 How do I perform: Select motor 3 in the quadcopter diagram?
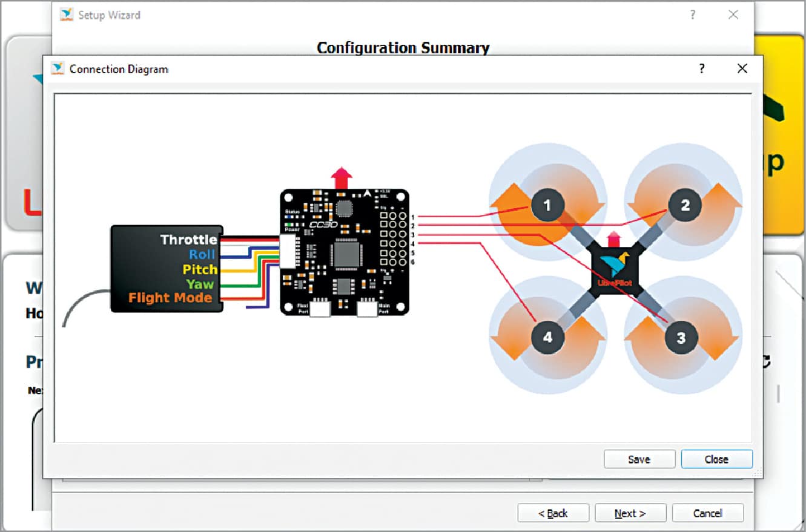pyautogui.click(x=682, y=338)
